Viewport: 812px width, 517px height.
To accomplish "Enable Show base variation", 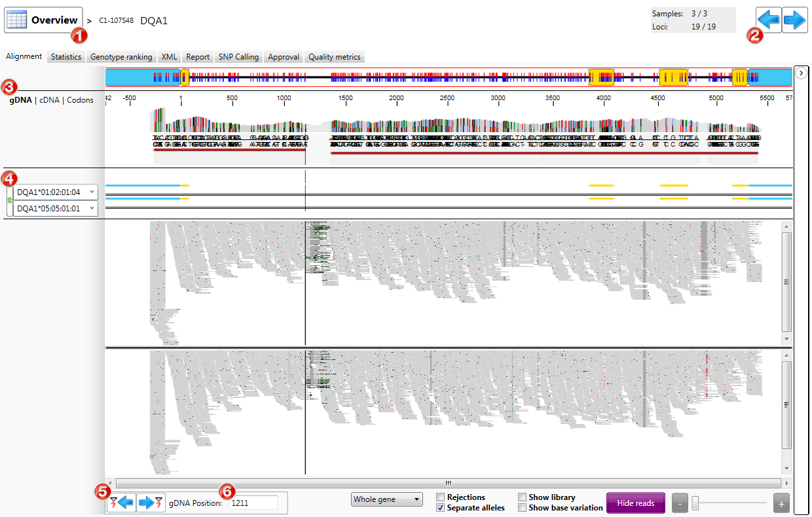I will [x=522, y=507].
